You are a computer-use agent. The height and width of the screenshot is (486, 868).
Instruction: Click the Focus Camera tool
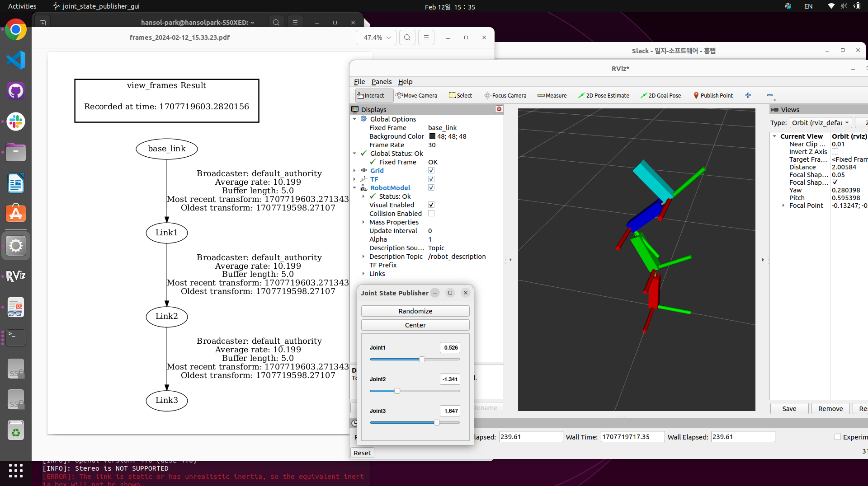pyautogui.click(x=505, y=95)
